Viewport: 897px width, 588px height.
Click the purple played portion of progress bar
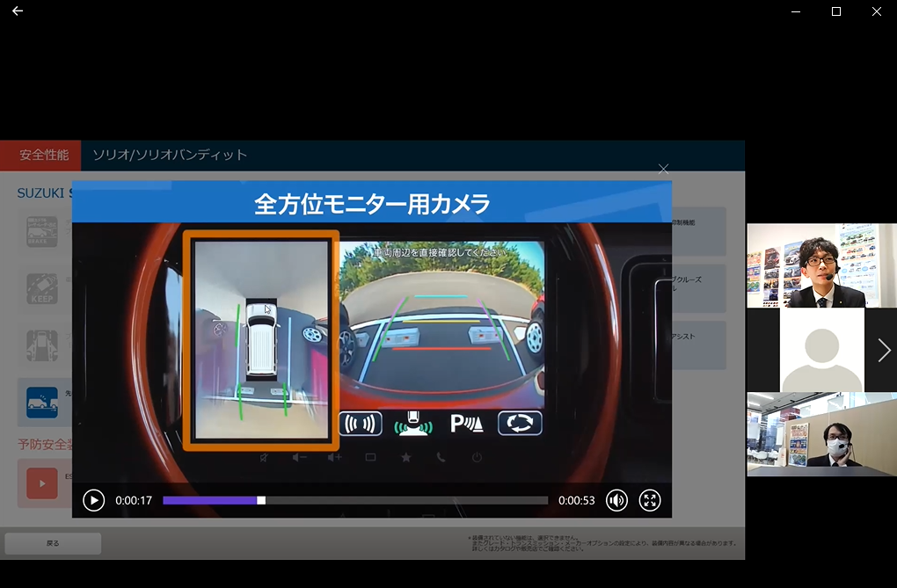pyautogui.click(x=210, y=500)
